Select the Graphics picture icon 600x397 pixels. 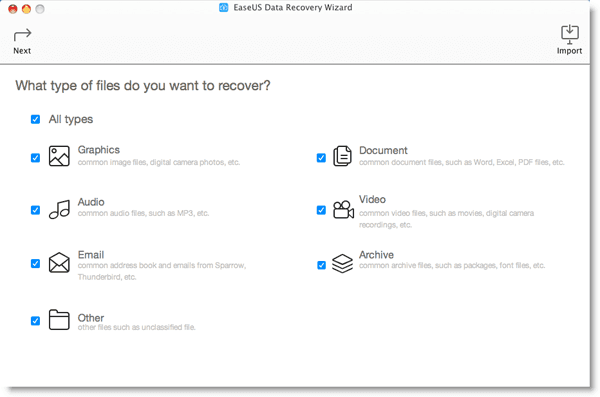59,156
